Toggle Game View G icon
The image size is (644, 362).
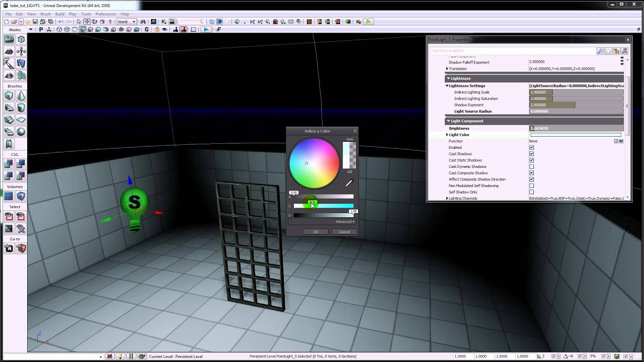click(147, 30)
